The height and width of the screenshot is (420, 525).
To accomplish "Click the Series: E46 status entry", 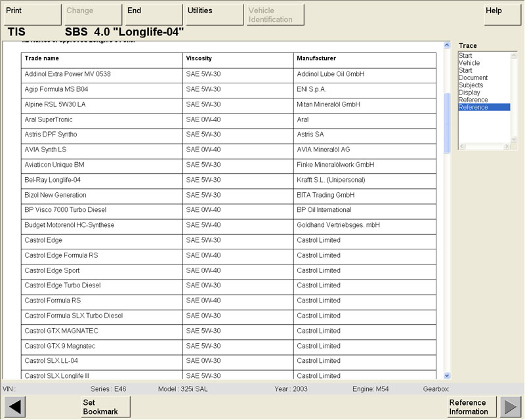I will tap(108, 389).
